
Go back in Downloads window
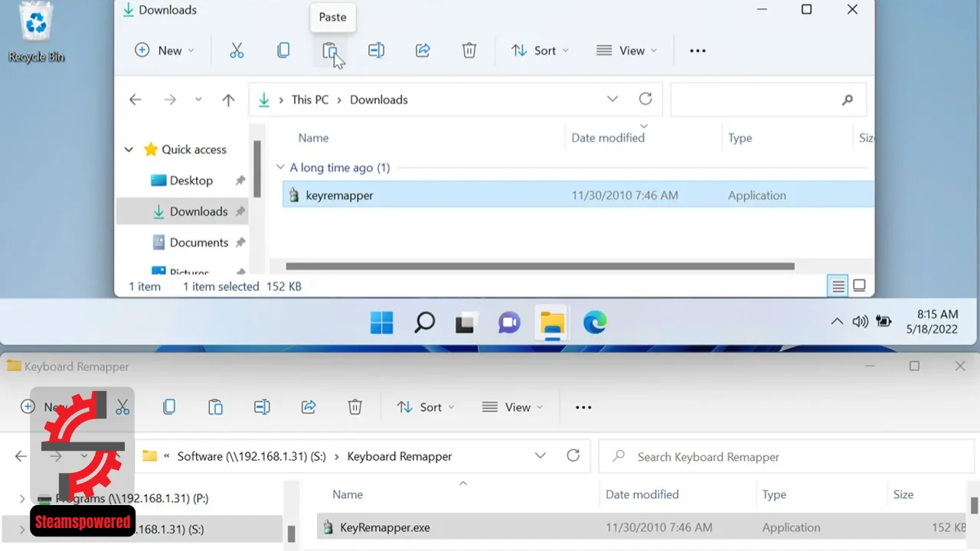(136, 99)
